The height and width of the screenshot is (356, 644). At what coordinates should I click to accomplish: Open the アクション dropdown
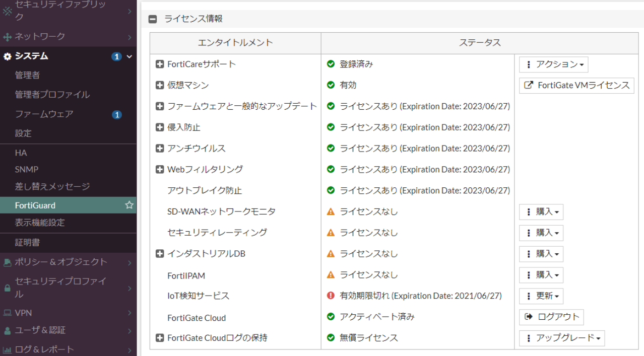[554, 64]
